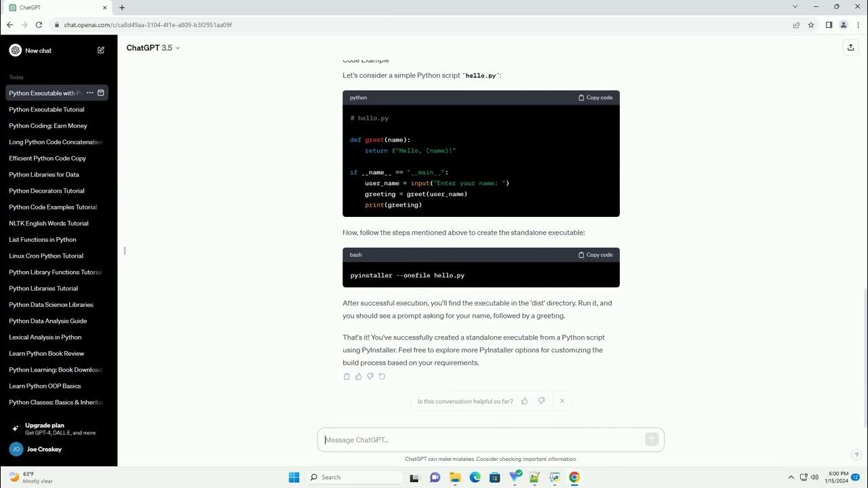This screenshot has width=868, height=488.
Task: Collapse the sidebar with the handle
Action: pyautogui.click(x=125, y=251)
